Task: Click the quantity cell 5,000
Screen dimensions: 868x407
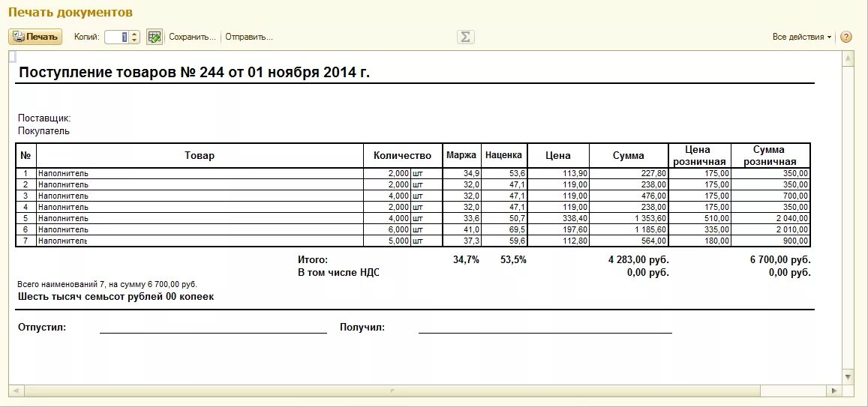Action: point(387,241)
